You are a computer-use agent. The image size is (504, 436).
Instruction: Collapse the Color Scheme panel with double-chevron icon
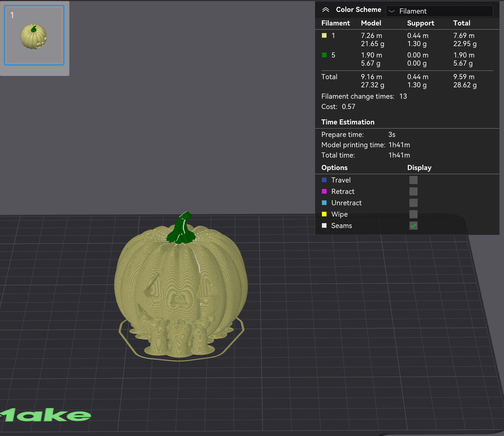(x=325, y=10)
